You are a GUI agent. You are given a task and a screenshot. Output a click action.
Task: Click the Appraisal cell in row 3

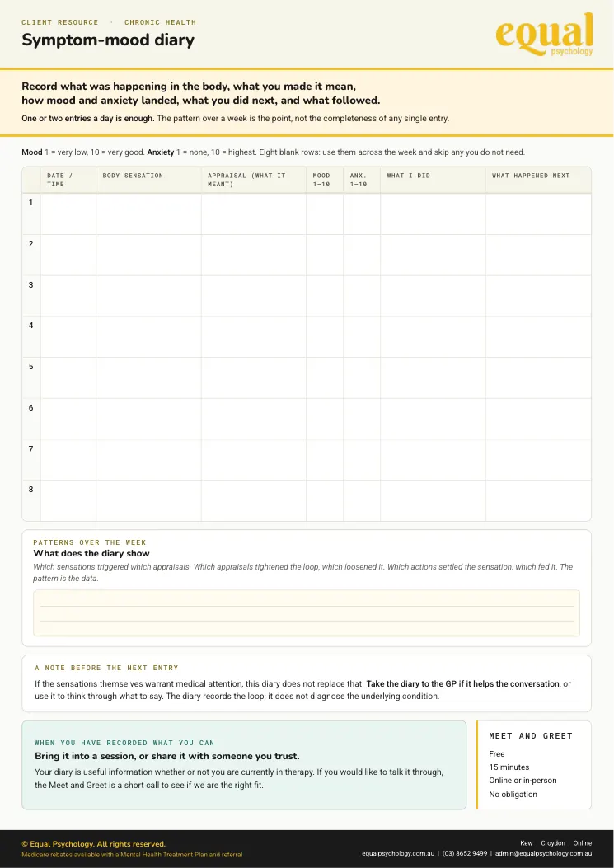[254, 296]
